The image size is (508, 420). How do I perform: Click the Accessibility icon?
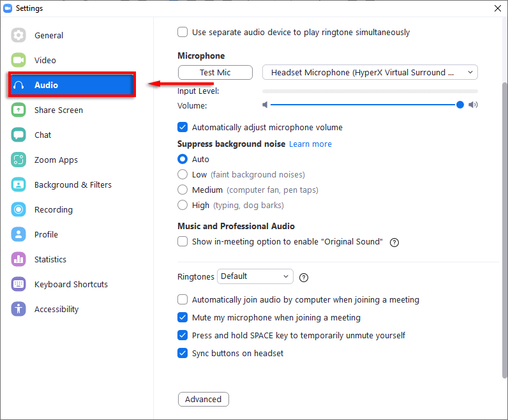19,309
